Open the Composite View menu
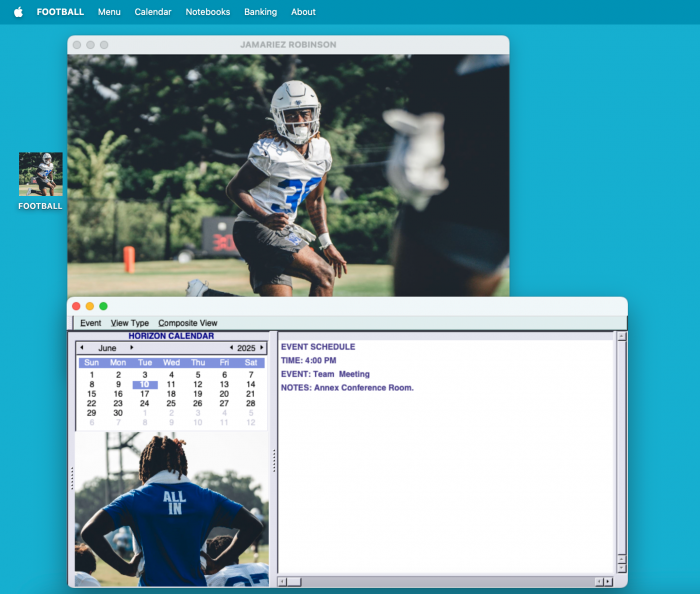Image resolution: width=700 pixels, height=594 pixels. click(187, 323)
